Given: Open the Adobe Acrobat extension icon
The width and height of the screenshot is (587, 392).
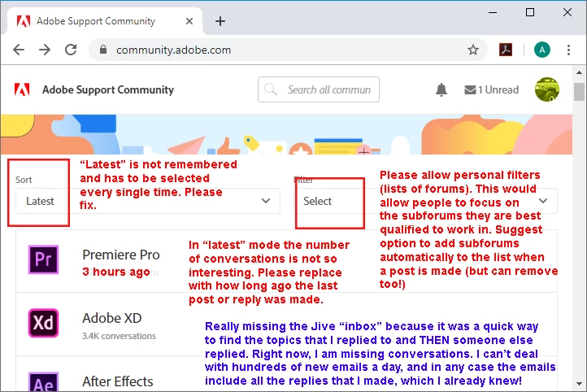Looking at the screenshot, I should pyautogui.click(x=506, y=50).
